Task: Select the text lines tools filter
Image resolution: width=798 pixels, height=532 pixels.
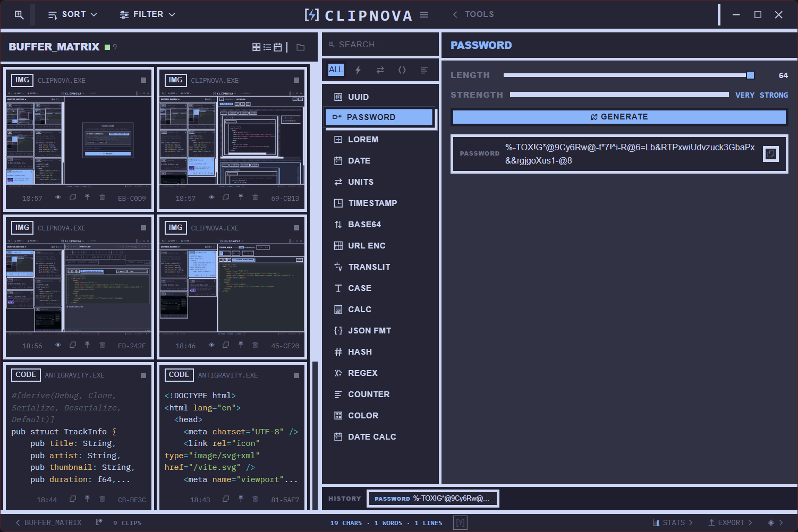Action: click(x=424, y=70)
